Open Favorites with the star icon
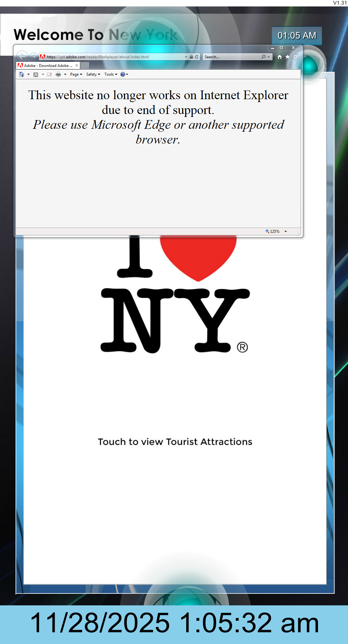This screenshot has width=348, height=644. pos(287,57)
